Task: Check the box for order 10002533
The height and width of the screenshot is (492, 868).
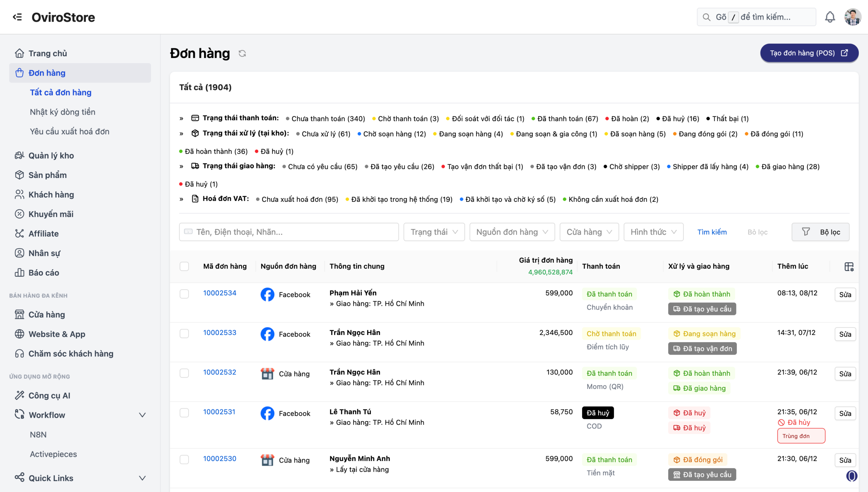Action: pos(184,333)
